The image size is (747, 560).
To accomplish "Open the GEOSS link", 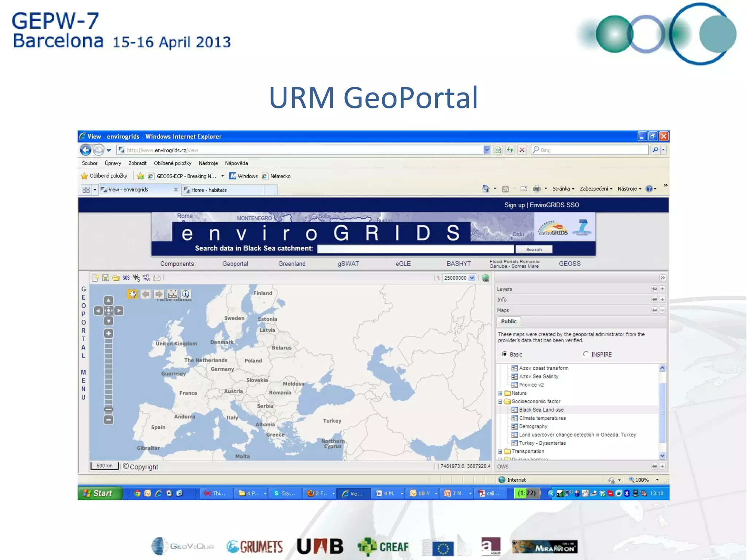I will (570, 264).
